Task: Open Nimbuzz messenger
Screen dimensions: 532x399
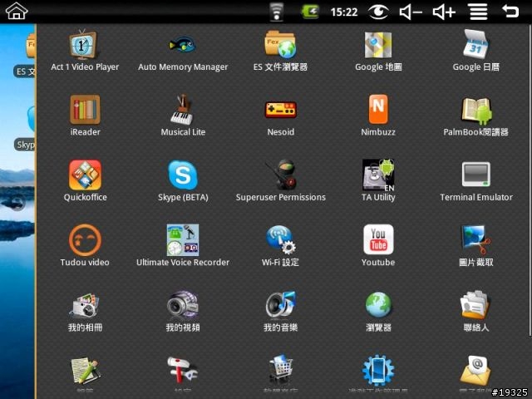Action: (378, 116)
